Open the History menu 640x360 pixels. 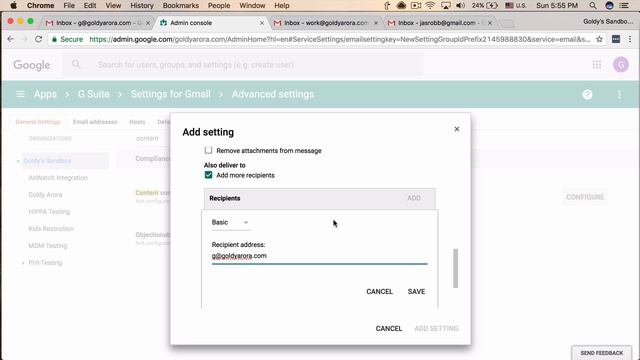(142, 5)
